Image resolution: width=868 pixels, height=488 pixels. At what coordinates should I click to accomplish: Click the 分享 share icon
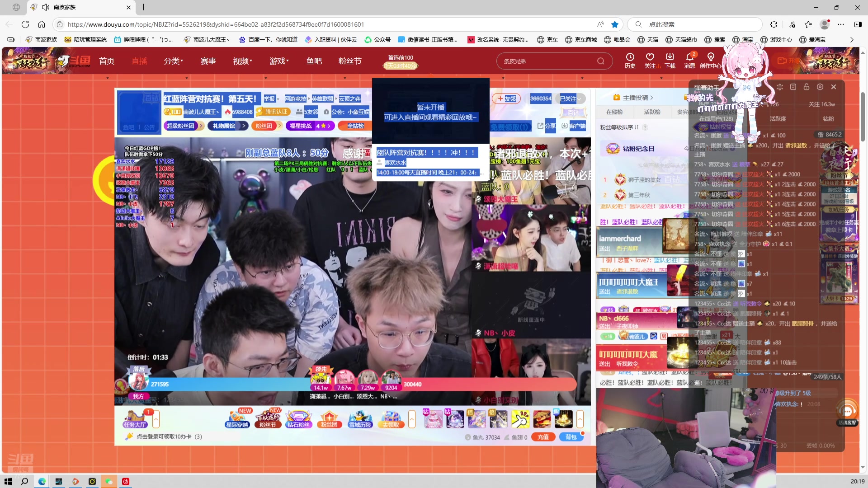546,126
